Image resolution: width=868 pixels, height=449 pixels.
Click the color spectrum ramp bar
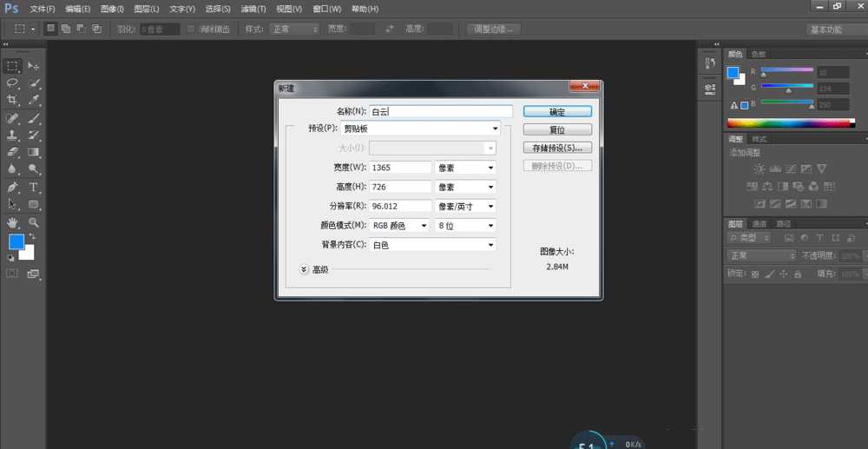pyautogui.click(x=790, y=123)
